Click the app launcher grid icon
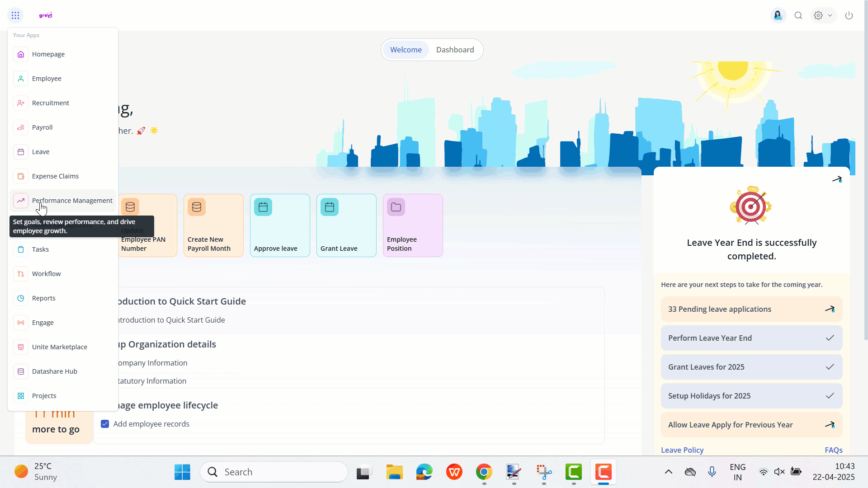 click(15, 15)
